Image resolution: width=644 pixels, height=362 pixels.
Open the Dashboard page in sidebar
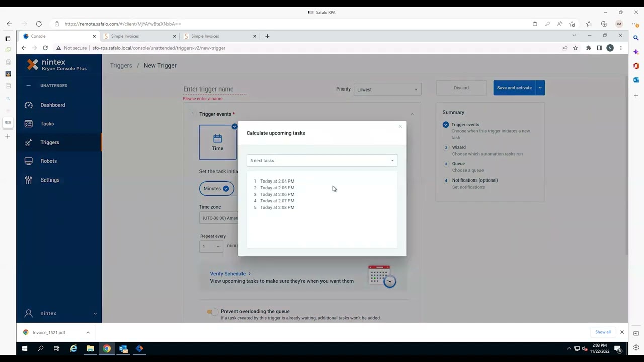click(x=53, y=105)
